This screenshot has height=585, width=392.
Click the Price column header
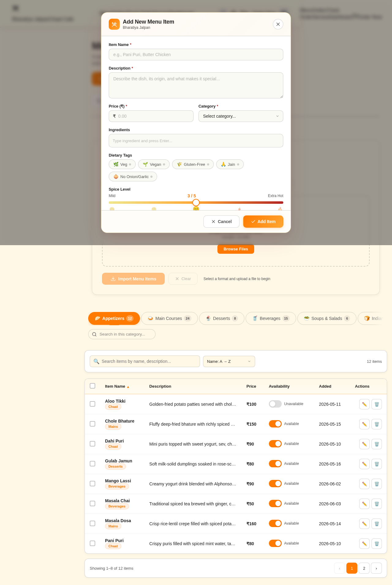click(x=251, y=386)
